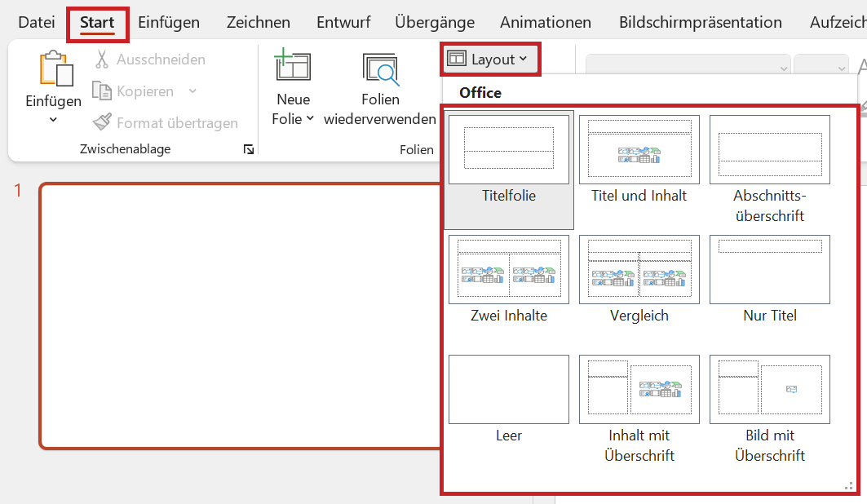Click the Ausschneiden scissors icon
Screen dimensions: 867x504
click(101, 60)
